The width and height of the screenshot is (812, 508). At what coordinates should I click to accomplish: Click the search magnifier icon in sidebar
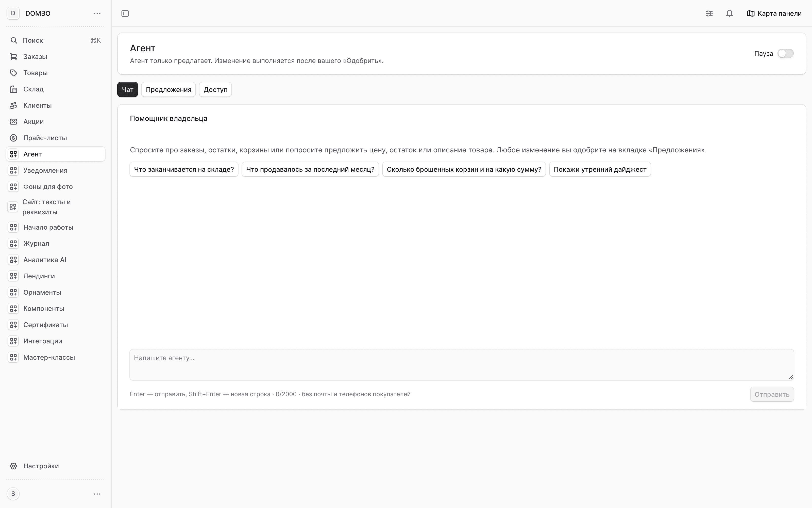(14, 40)
